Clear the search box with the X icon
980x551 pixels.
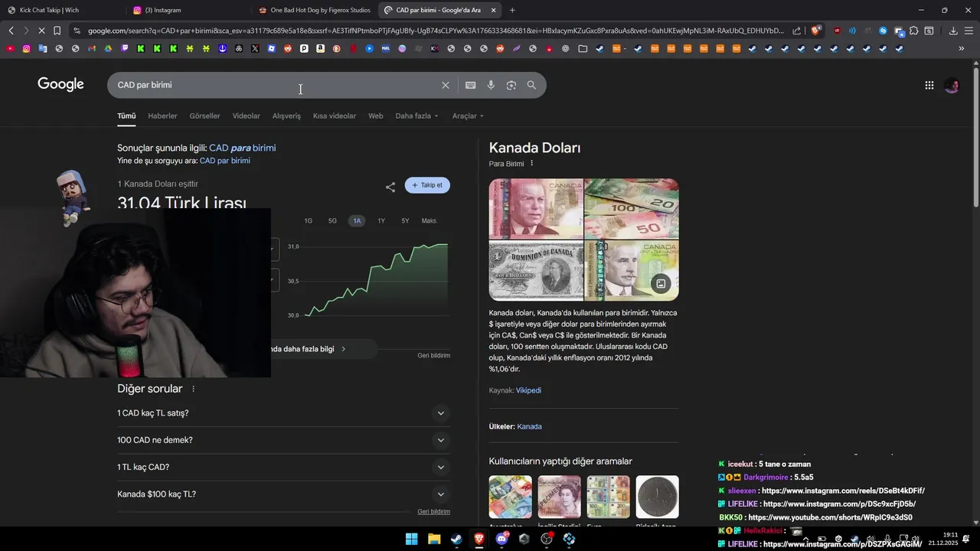[x=445, y=85]
